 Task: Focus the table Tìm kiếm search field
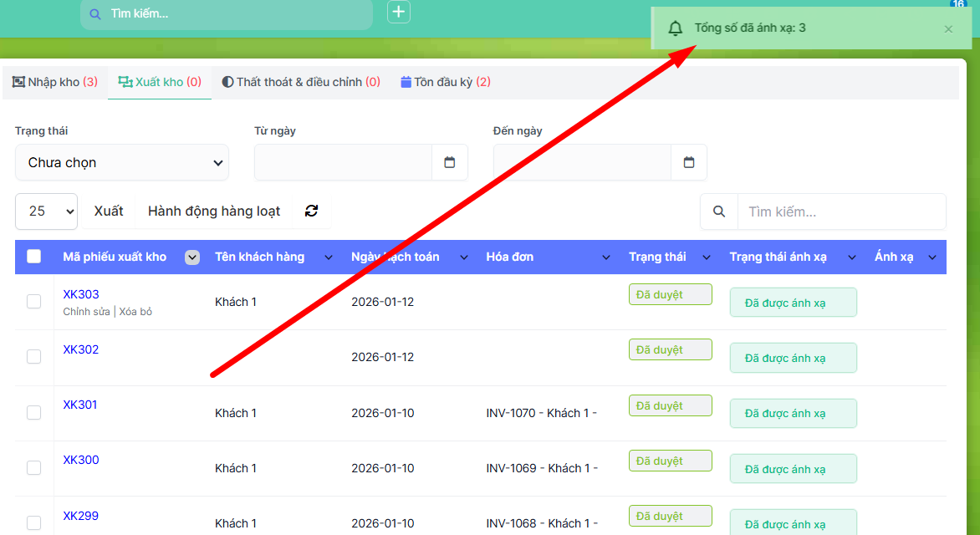coord(840,211)
